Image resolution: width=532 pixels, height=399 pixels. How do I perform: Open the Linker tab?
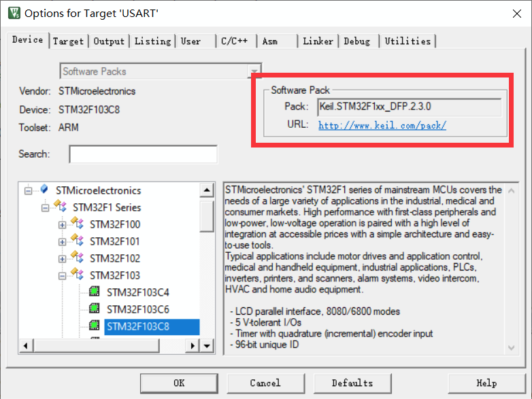(x=318, y=41)
